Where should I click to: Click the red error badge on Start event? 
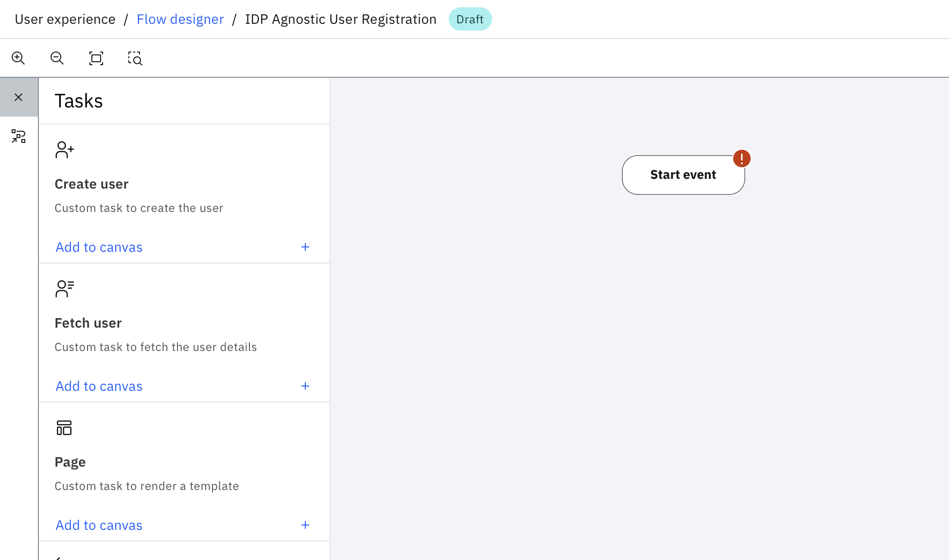pyautogui.click(x=741, y=158)
